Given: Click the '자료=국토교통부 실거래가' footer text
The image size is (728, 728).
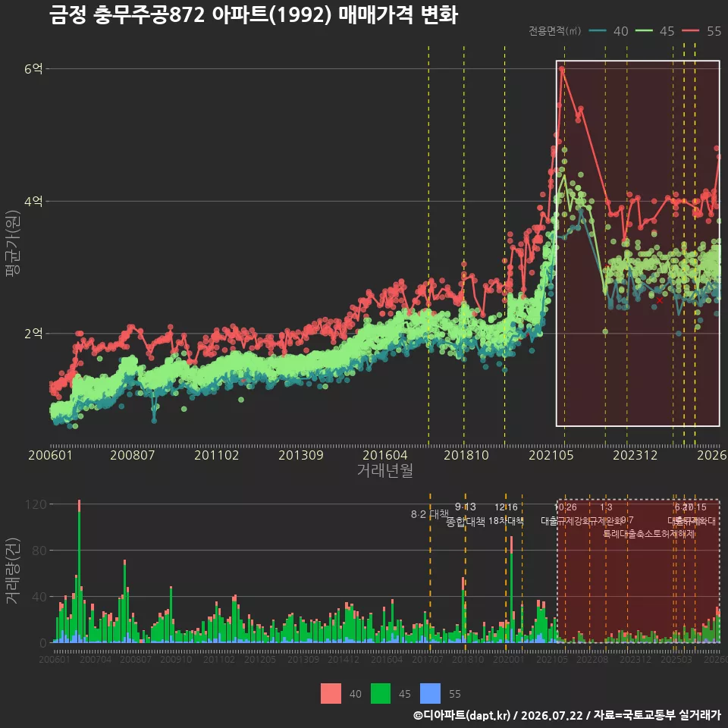Looking at the screenshot, I should coord(657,715).
